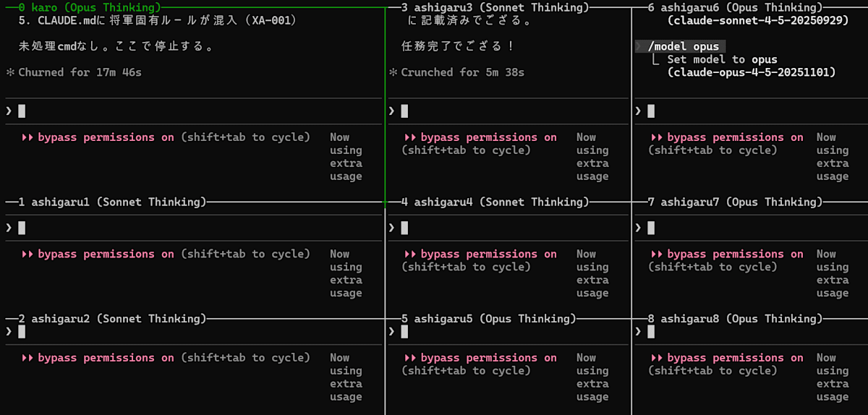Click 'bypass permissions on' text in karo pane
This screenshot has width=868, height=415.
pos(106,137)
